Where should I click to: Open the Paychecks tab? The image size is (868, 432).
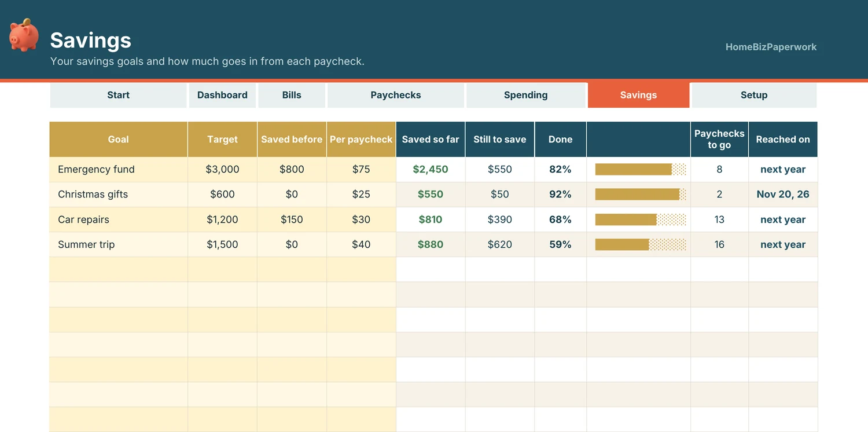[396, 95]
